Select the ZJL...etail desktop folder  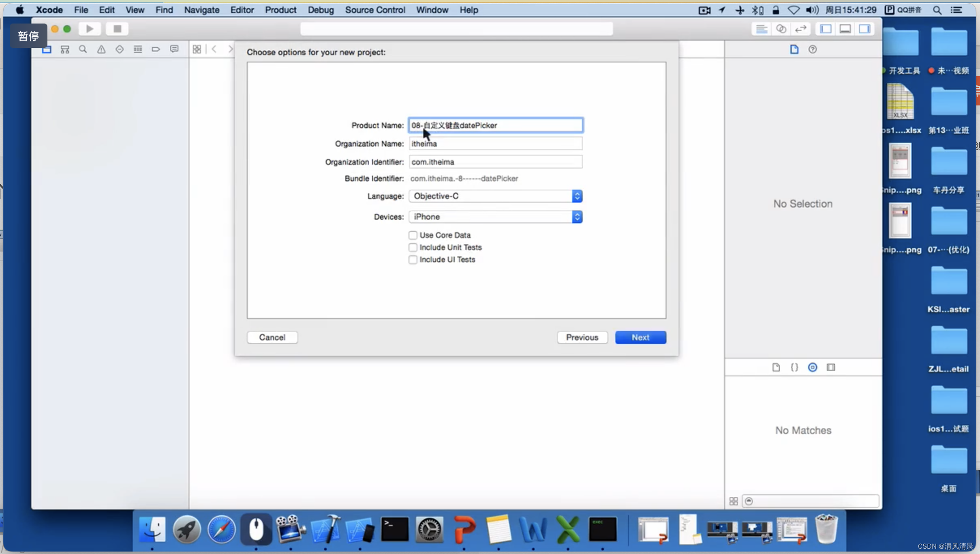click(948, 349)
